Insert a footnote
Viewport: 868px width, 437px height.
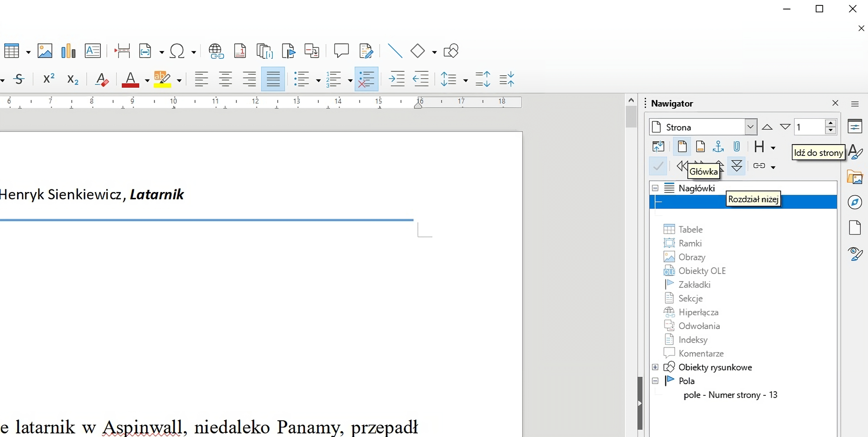click(240, 51)
